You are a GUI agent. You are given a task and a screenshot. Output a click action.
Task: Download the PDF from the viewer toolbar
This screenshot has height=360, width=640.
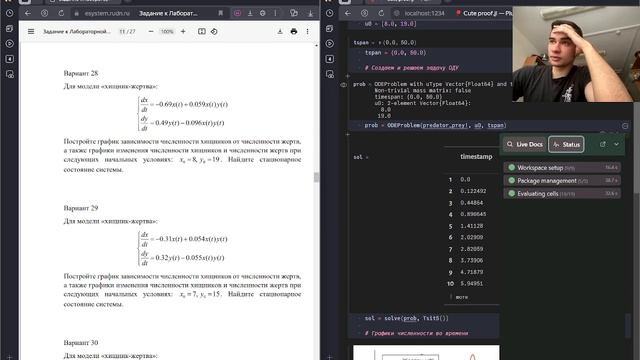click(280, 31)
